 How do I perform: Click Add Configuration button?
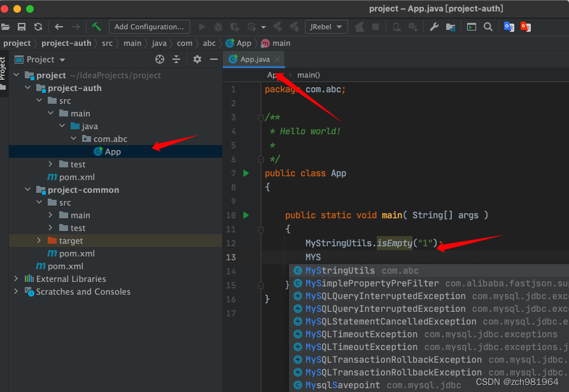(x=149, y=27)
